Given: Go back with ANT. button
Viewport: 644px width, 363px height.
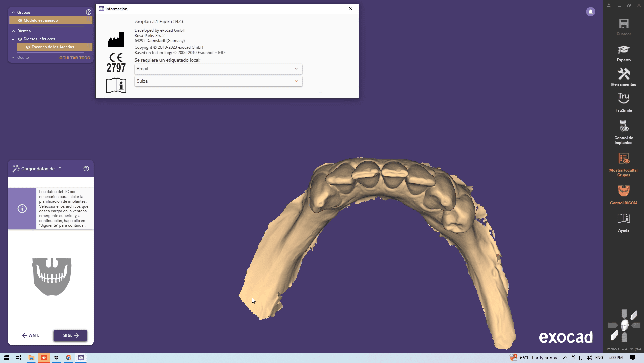Looking at the screenshot, I should [x=30, y=335].
